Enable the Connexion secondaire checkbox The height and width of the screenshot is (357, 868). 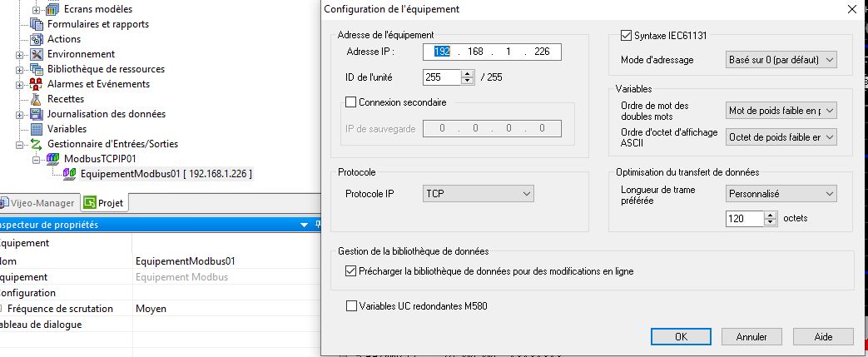(x=350, y=102)
